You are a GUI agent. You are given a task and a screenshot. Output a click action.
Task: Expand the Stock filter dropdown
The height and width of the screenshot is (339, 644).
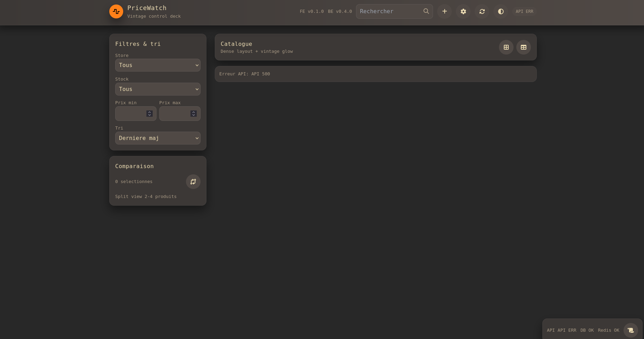[x=158, y=89]
